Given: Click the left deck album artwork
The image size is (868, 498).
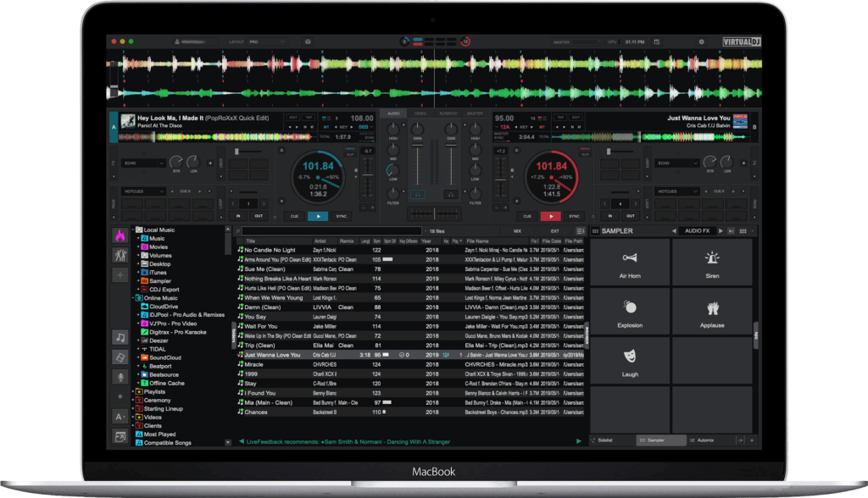Looking at the screenshot, I should click(x=128, y=121).
